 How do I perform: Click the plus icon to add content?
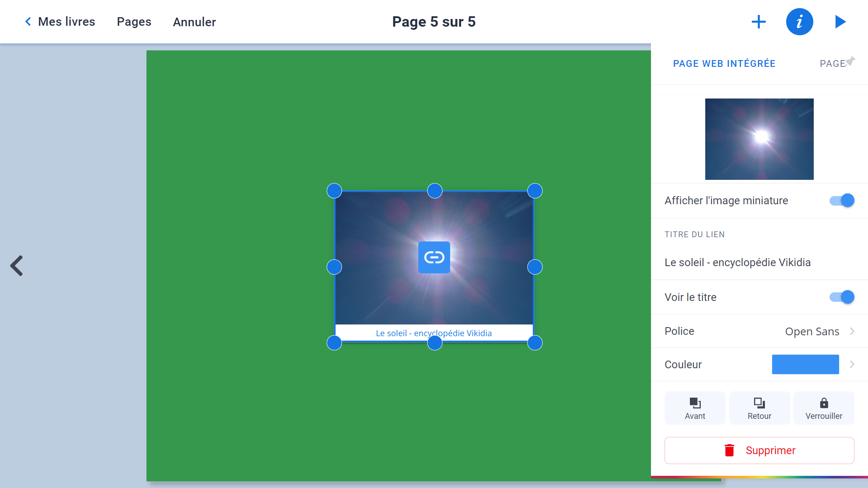[759, 22]
